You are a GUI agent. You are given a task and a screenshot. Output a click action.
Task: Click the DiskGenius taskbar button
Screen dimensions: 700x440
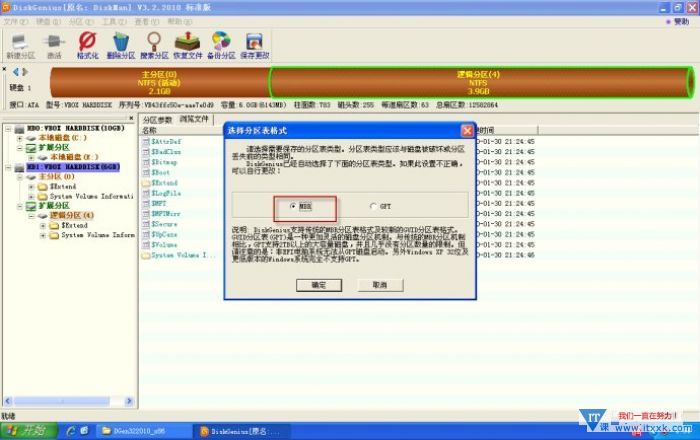241,431
